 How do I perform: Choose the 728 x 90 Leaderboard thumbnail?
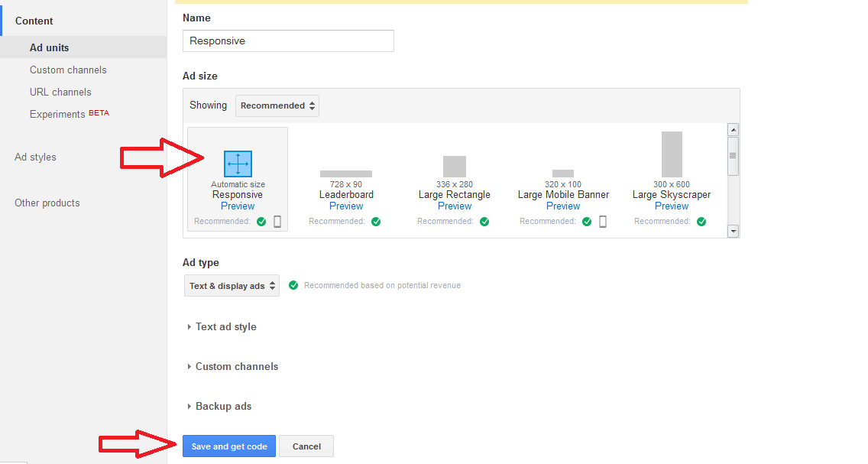click(346, 174)
